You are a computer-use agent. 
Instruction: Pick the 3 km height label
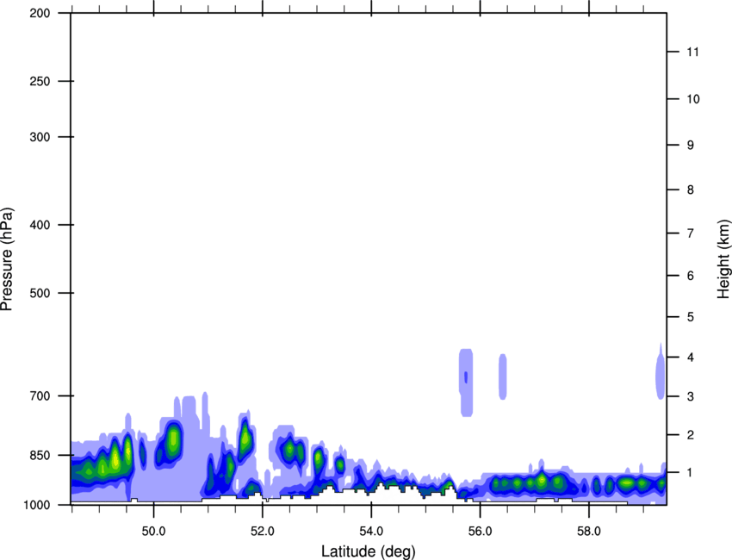coord(691,396)
